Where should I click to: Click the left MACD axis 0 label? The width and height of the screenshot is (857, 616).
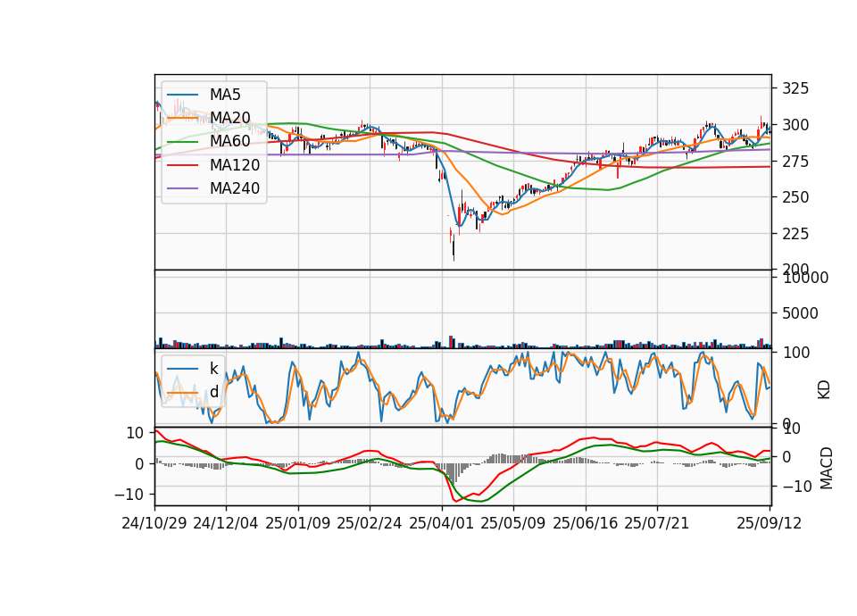[139, 464]
